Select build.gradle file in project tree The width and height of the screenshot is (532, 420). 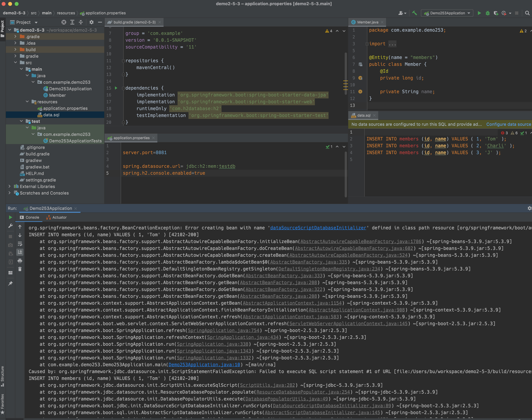click(37, 154)
